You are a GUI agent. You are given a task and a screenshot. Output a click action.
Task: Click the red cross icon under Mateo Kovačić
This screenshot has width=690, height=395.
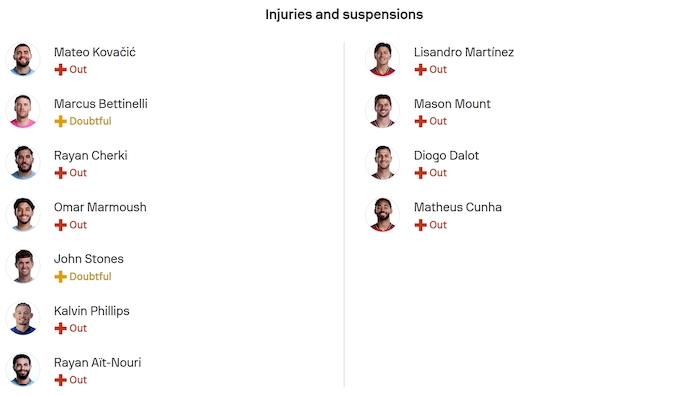tap(60, 69)
